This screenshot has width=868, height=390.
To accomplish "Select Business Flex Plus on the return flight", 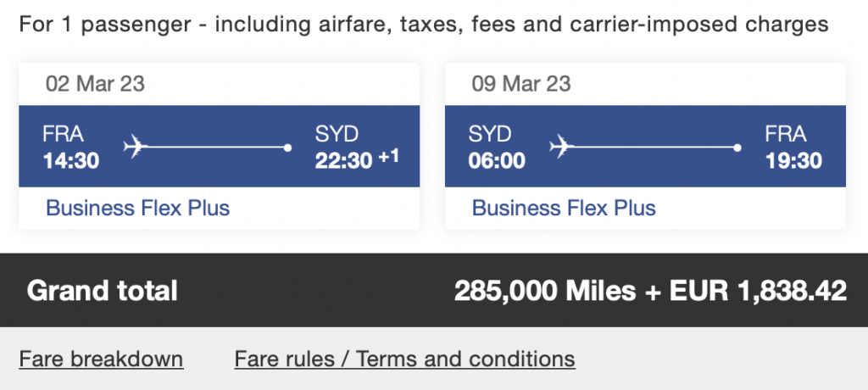I will point(564,208).
